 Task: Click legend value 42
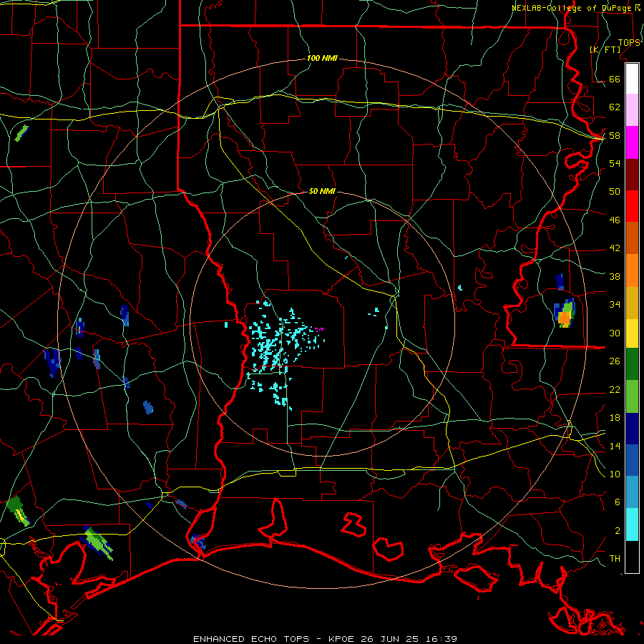point(615,248)
